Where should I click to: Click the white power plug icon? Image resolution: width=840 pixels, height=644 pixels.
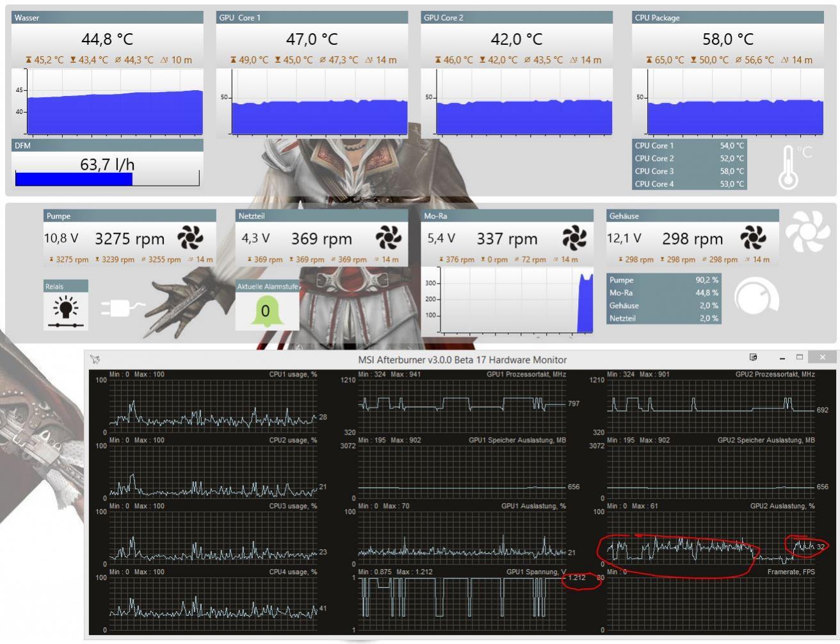[x=124, y=309]
